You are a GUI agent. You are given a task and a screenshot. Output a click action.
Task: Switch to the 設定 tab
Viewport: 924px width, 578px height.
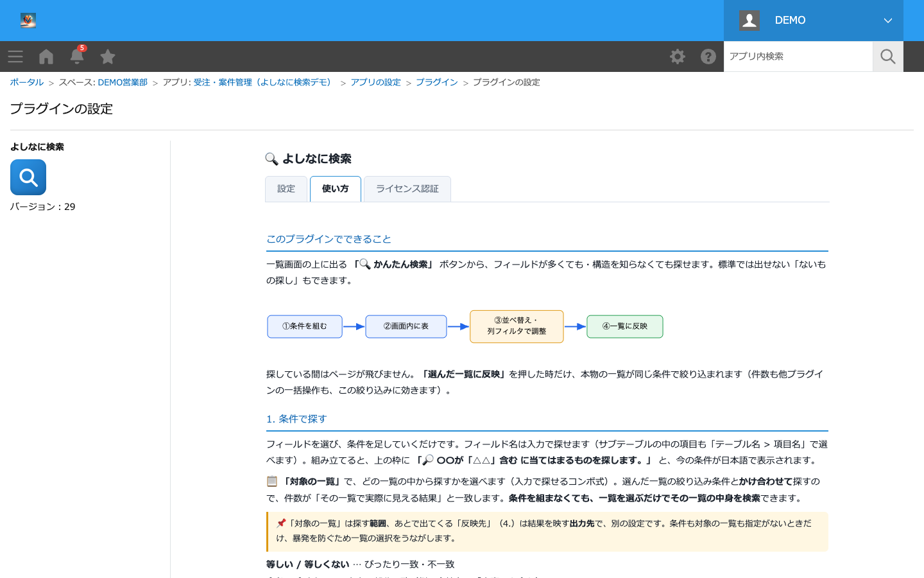pyautogui.click(x=286, y=189)
